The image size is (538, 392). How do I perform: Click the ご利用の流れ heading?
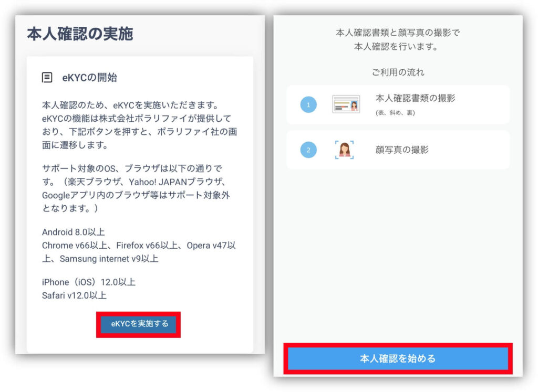click(398, 72)
